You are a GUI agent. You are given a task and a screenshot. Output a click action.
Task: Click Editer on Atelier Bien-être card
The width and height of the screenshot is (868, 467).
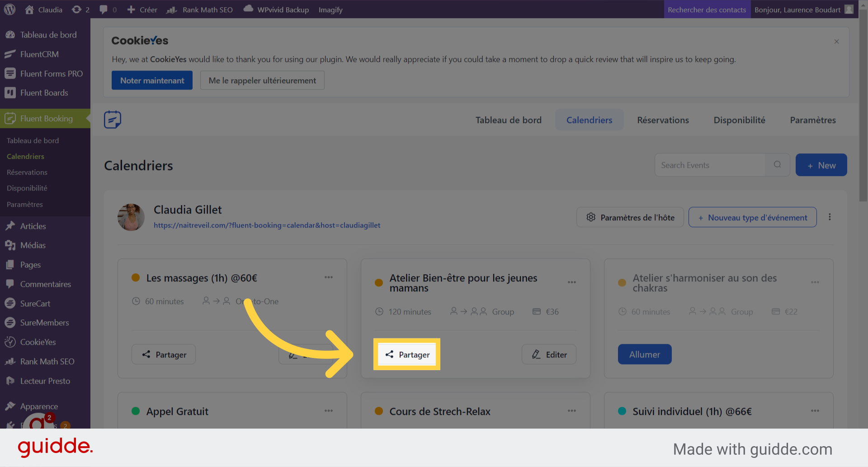(549, 354)
